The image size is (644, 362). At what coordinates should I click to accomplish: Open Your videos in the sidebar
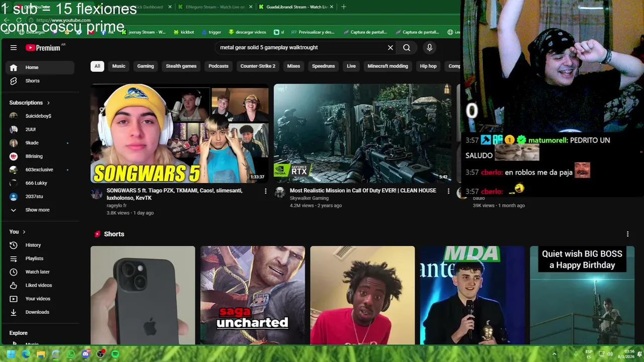point(39,299)
